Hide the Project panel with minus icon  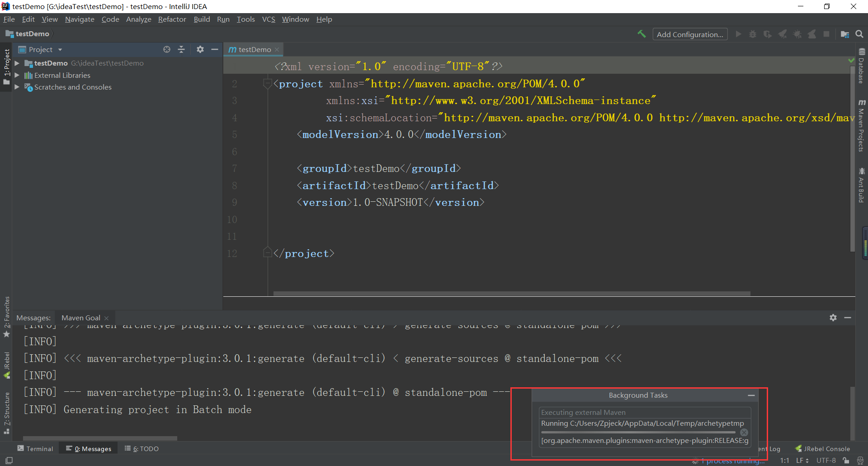click(215, 49)
